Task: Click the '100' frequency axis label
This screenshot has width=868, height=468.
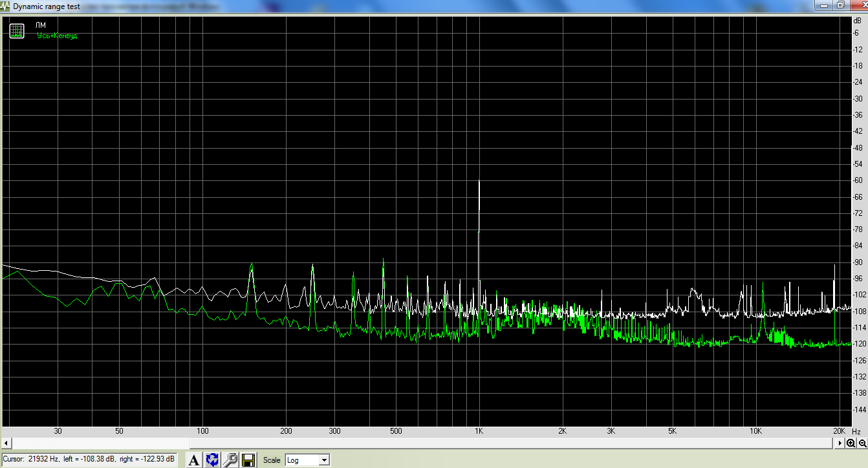Action: point(202,431)
